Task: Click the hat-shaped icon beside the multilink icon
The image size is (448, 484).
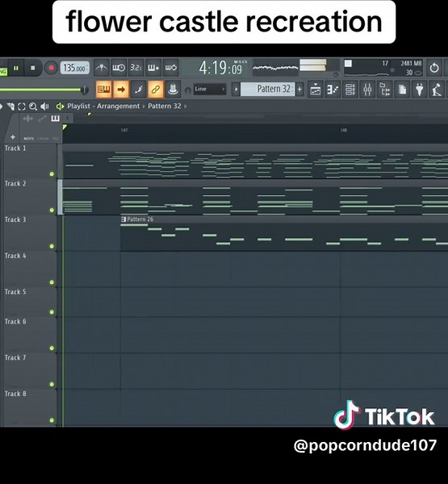Action: (x=173, y=90)
